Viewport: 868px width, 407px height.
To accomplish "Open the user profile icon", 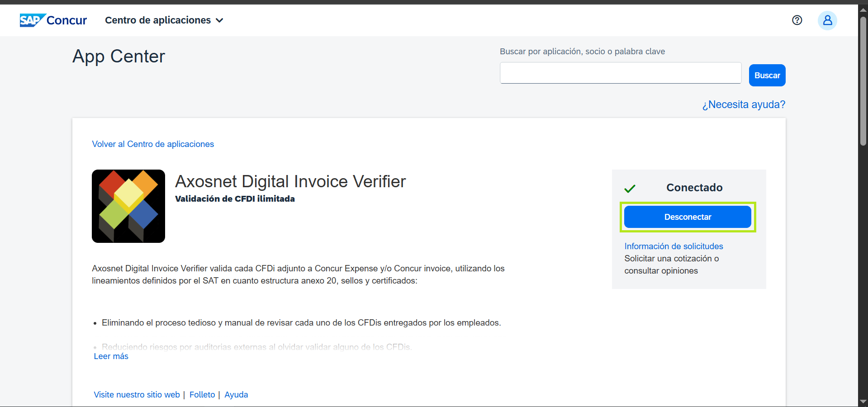I will [827, 20].
